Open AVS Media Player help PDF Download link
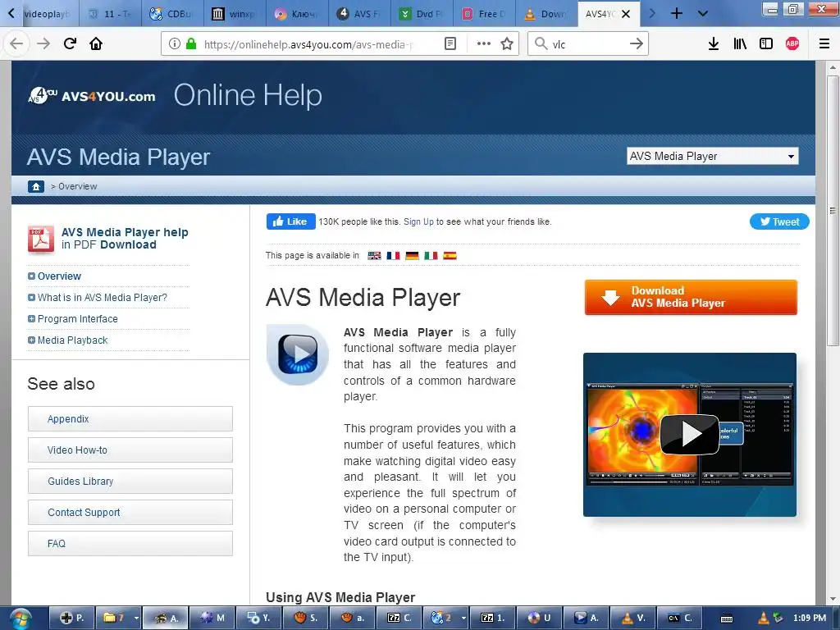 (125, 239)
